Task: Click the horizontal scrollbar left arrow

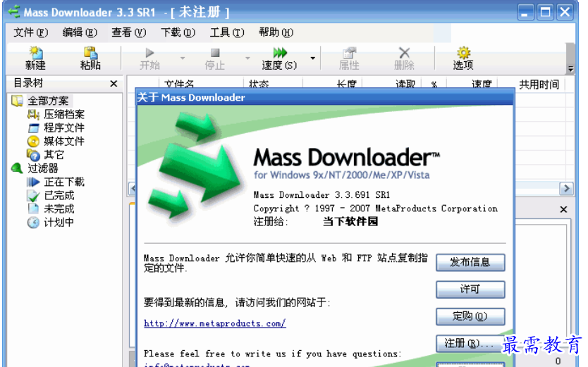Action: point(132,188)
